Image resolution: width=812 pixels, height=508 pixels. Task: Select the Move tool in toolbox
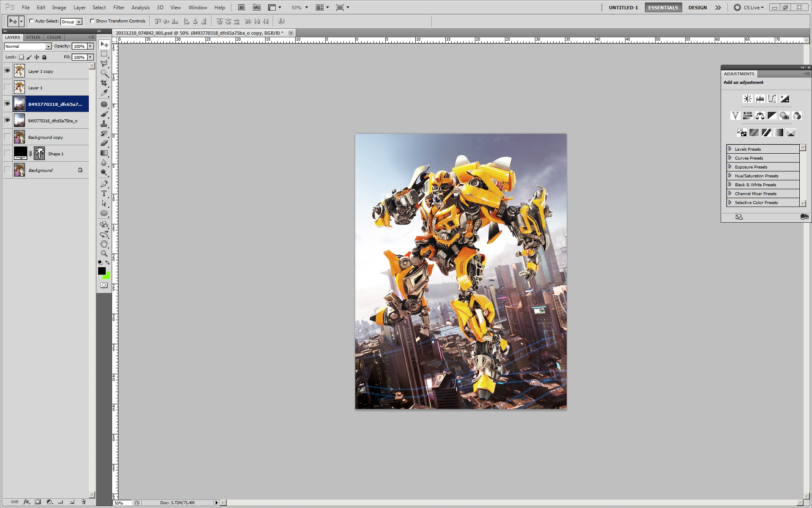point(104,44)
